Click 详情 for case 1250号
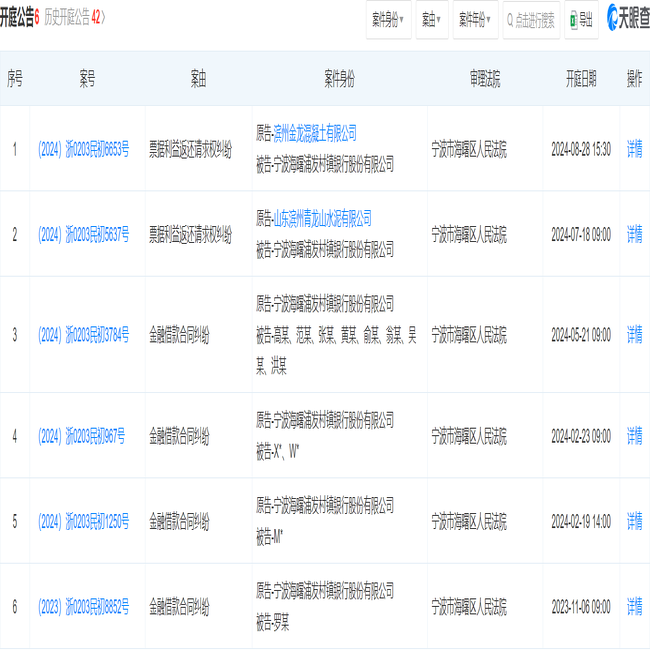650x650 pixels. pyautogui.click(x=634, y=521)
